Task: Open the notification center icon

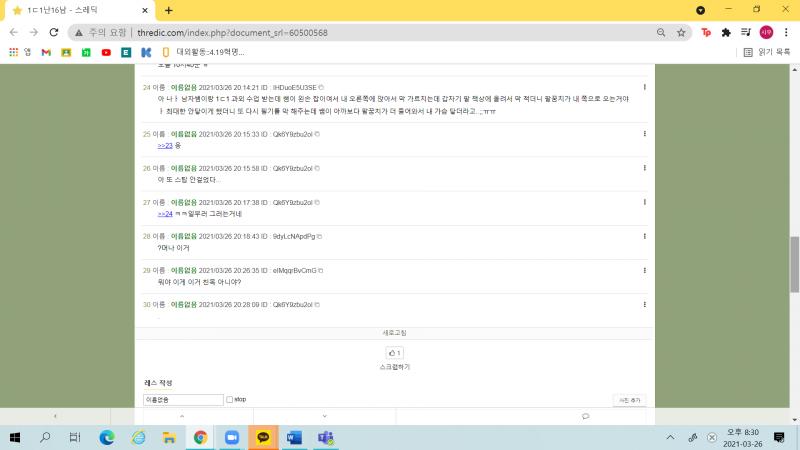Action: (x=779, y=437)
